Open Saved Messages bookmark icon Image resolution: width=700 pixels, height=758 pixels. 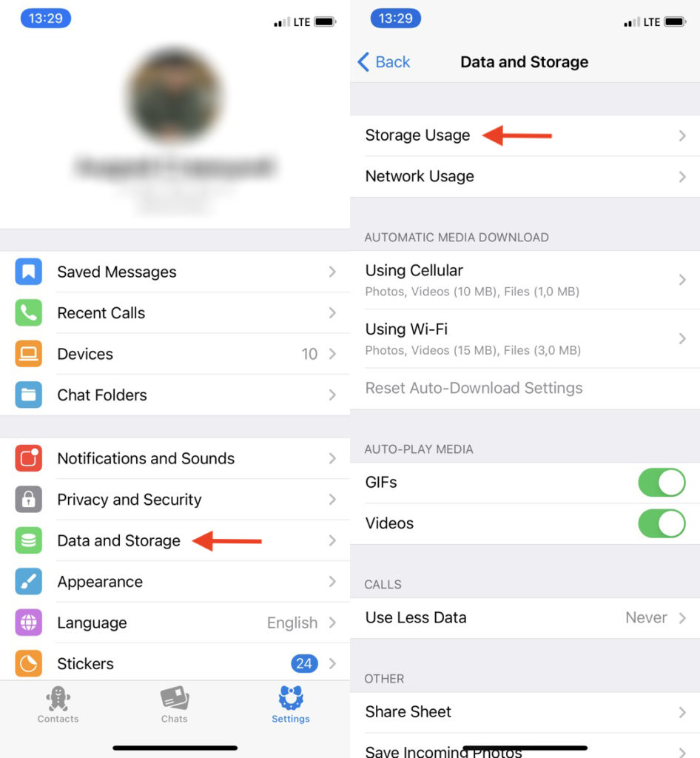29,272
